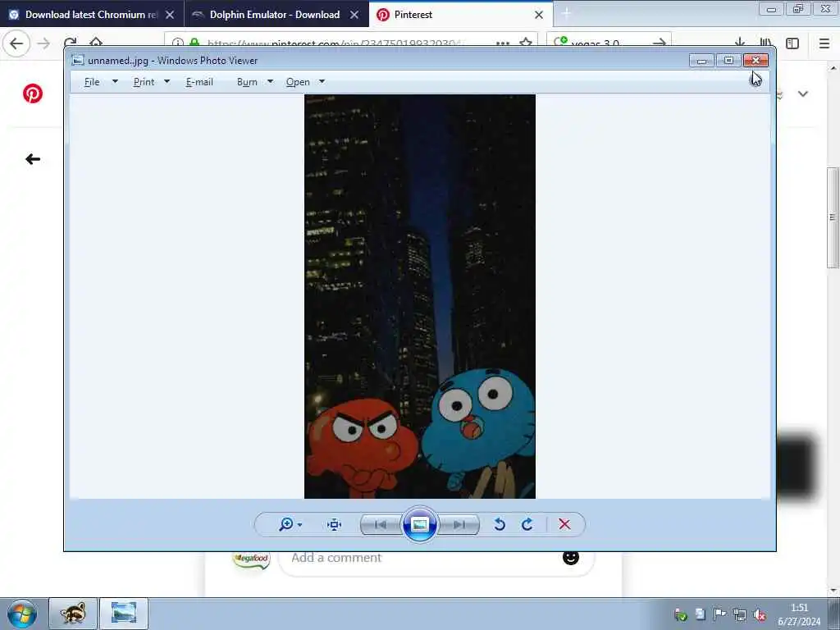The height and width of the screenshot is (630, 840).
Task: Maximize the Windows Photo Viewer window
Action: pyautogui.click(x=728, y=61)
